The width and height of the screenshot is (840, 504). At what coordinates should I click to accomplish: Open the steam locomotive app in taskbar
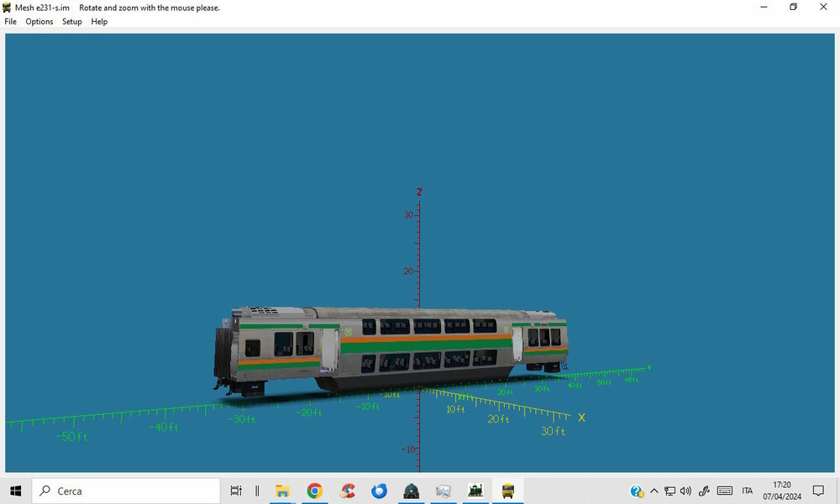point(475,491)
